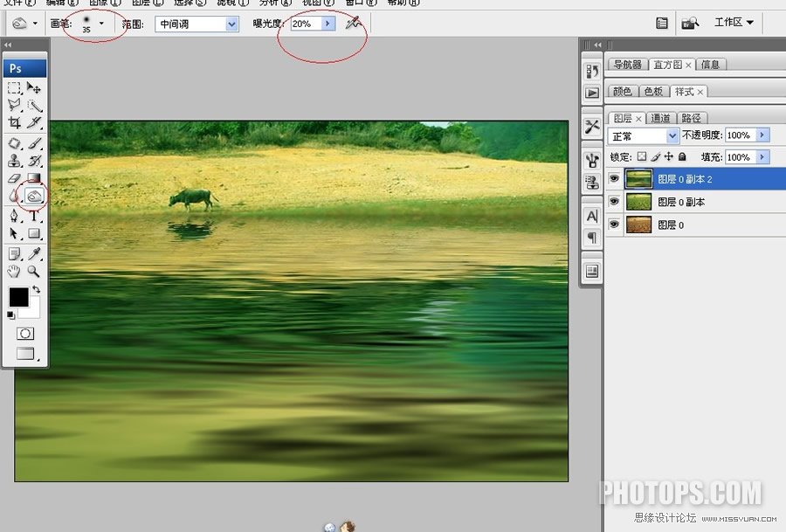Open the Clone Source dock icon
Image resolution: width=786 pixels, height=532 pixels.
[592, 182]
